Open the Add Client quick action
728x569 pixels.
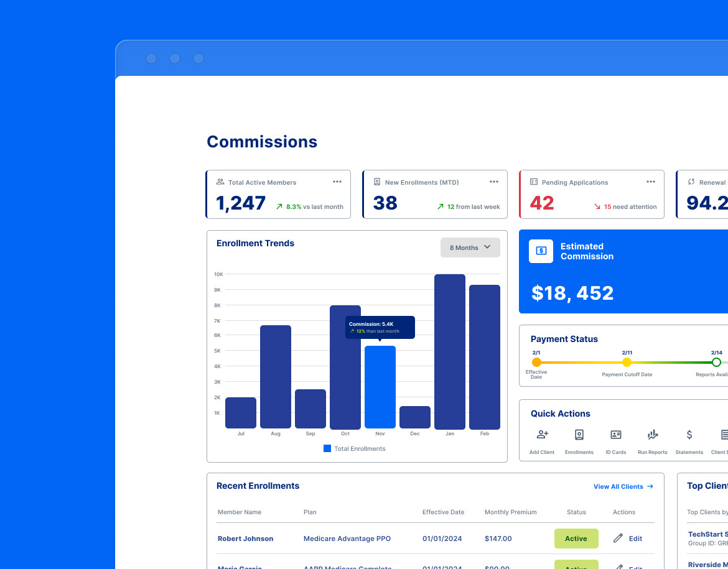coord(542,441)
